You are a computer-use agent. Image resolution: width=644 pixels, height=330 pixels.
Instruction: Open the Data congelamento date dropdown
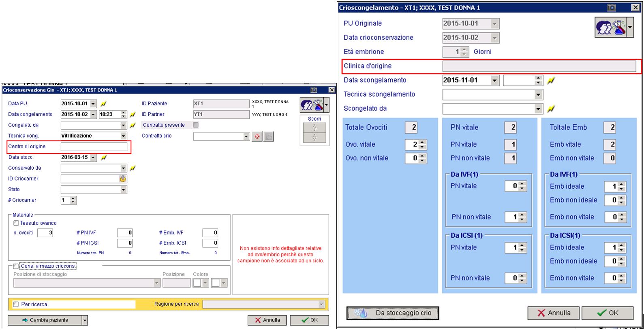point(93,115)
